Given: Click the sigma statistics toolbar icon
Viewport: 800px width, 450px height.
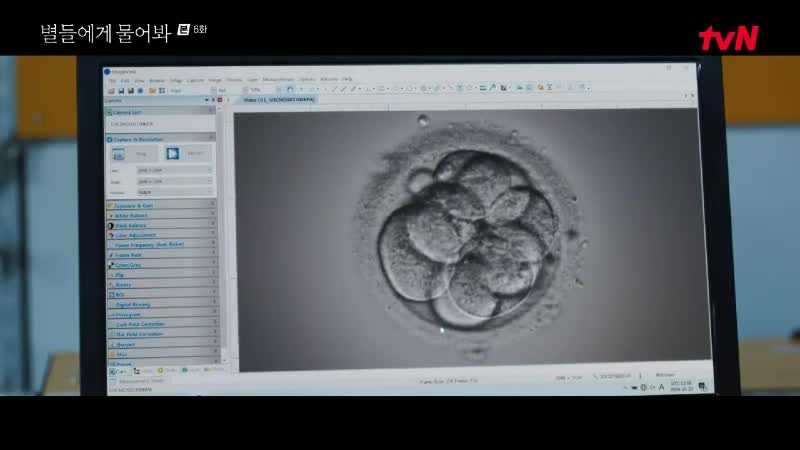Looking at the screenshot, I should click(549, 87).
